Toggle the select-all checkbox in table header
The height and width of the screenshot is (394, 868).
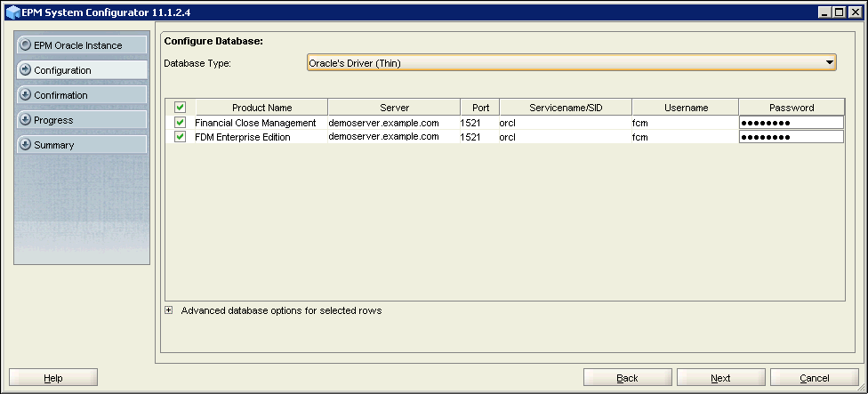point(180,108)
